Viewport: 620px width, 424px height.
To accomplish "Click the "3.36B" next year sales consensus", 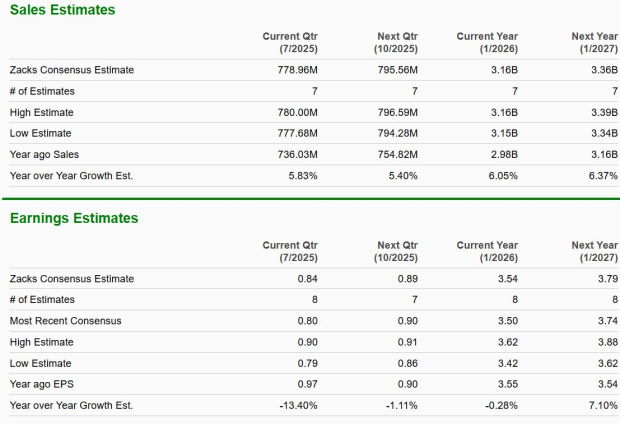I will pos(604,70).
